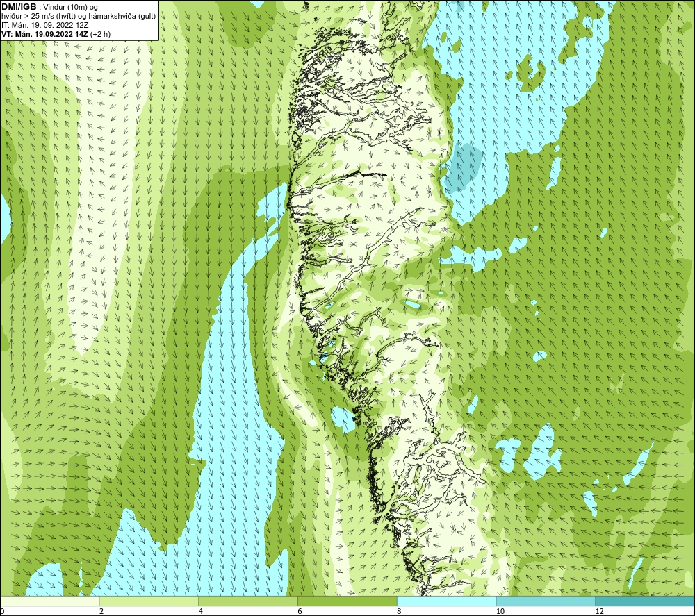
Task: Click the legend scale label '10'
Action: [x=500, y=611]
